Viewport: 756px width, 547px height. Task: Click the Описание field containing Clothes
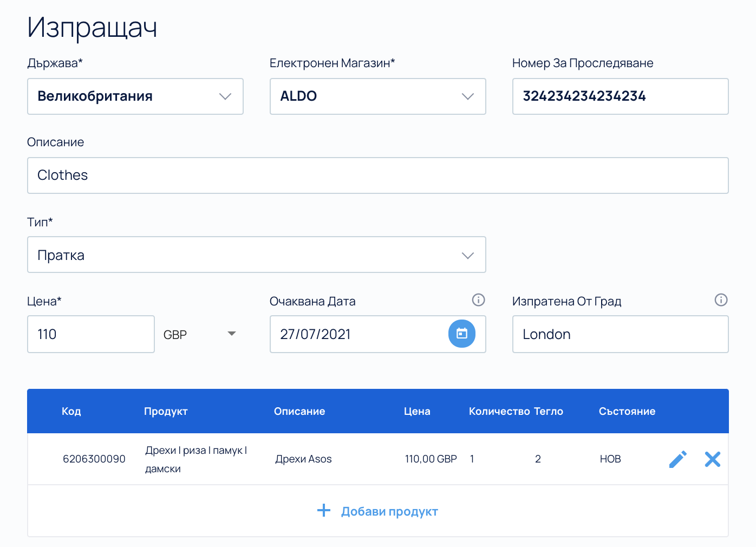pyautogui.click(x=377, y=175)
